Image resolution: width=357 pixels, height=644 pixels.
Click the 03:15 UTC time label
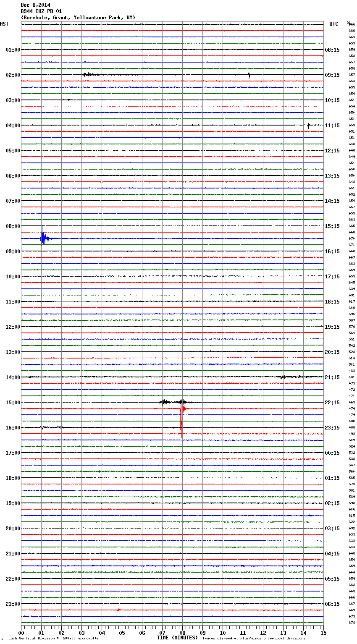[x=332, y=529]
